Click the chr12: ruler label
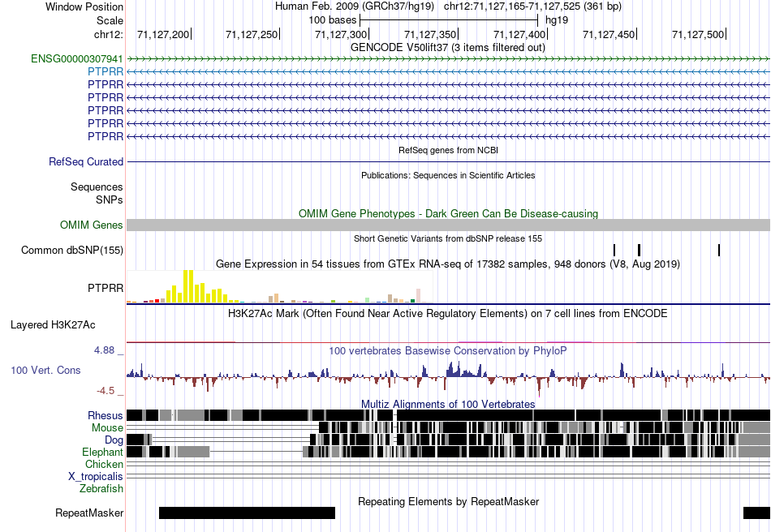Viewport: 771px width, 532px height. 109,34
